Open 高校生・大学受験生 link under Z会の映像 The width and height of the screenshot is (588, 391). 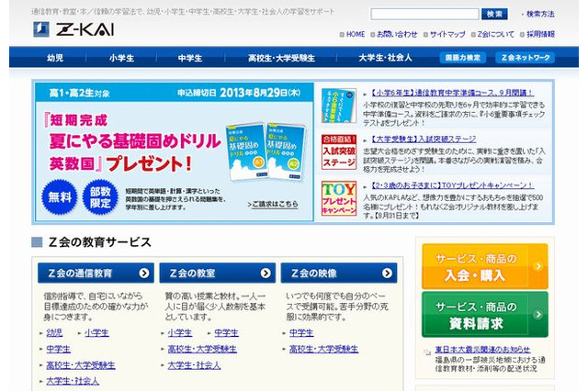point(323,349)
